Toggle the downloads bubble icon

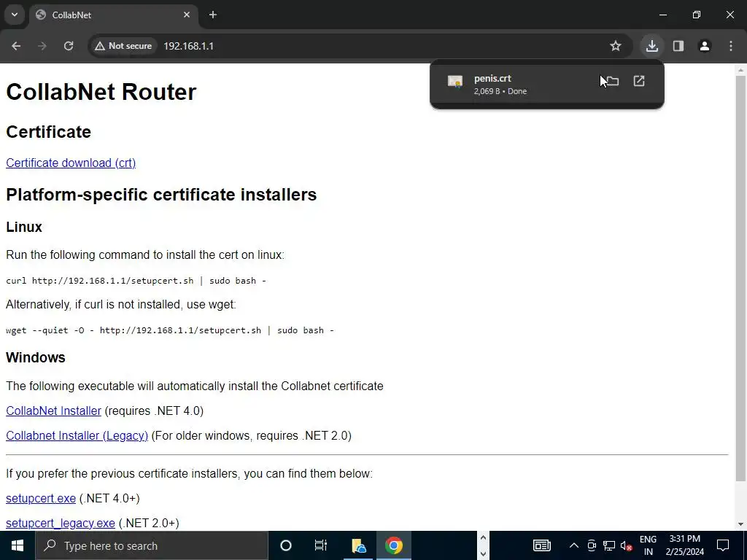pos(651,46)
